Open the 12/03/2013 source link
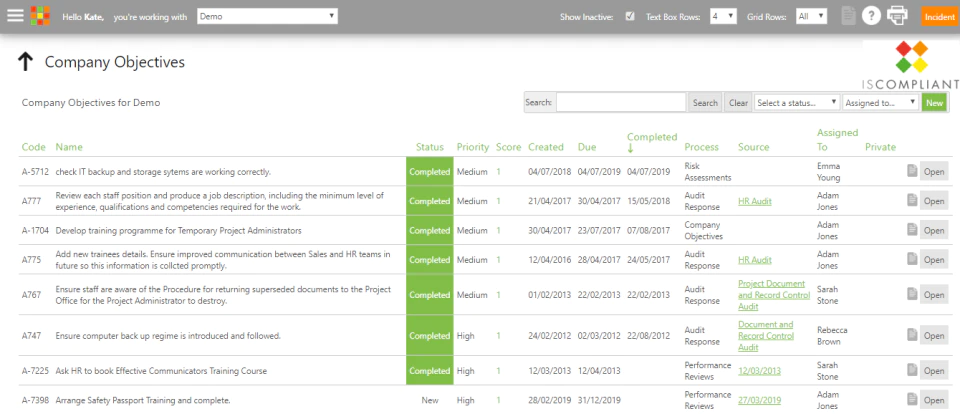The width and height of the screenshot is (960, 414). (759, 371)
